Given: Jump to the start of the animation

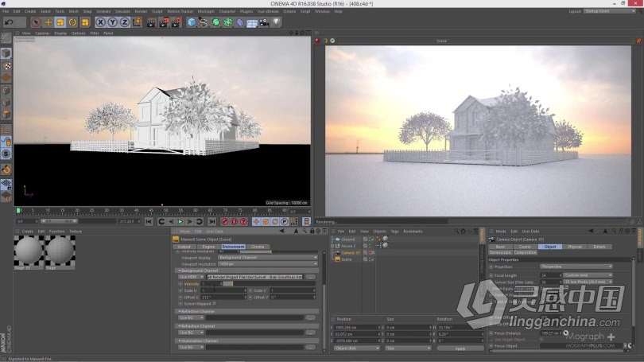Looking at the screenshot, I should click(x=149, y=222).
